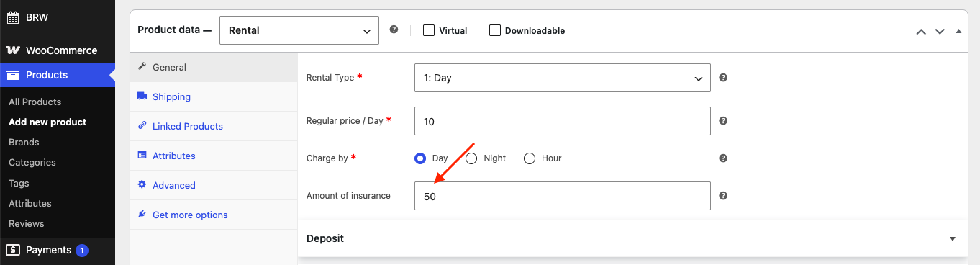Click help icon beside Rental Type field

click(x=723, y=77)
